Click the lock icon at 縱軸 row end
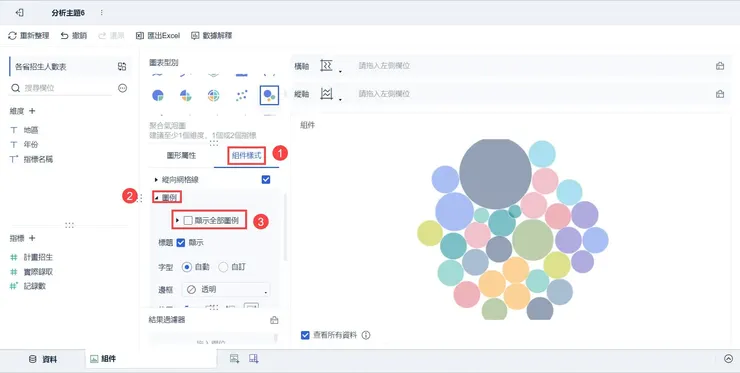740x373 pixels. 720,94
